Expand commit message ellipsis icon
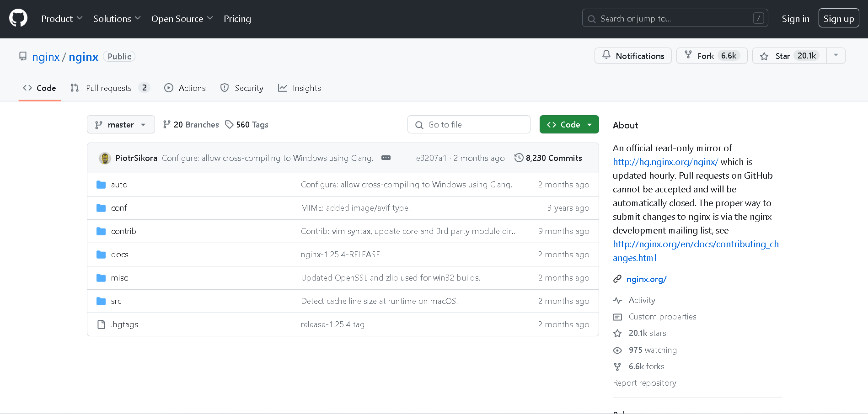The width and height of the screenshot is (868, 414). 386,158
